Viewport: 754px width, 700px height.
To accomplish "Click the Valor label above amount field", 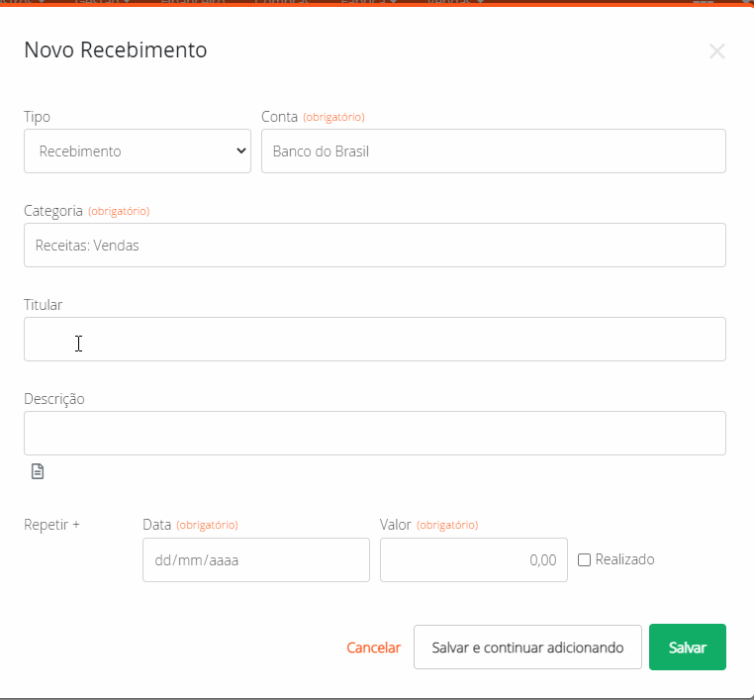I will point(396,525).
